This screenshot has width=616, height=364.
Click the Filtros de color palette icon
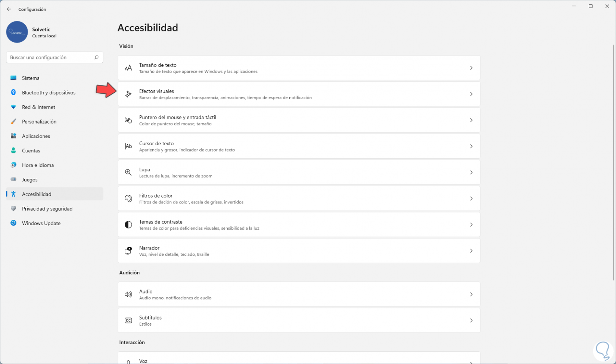[x=128, y=199]
